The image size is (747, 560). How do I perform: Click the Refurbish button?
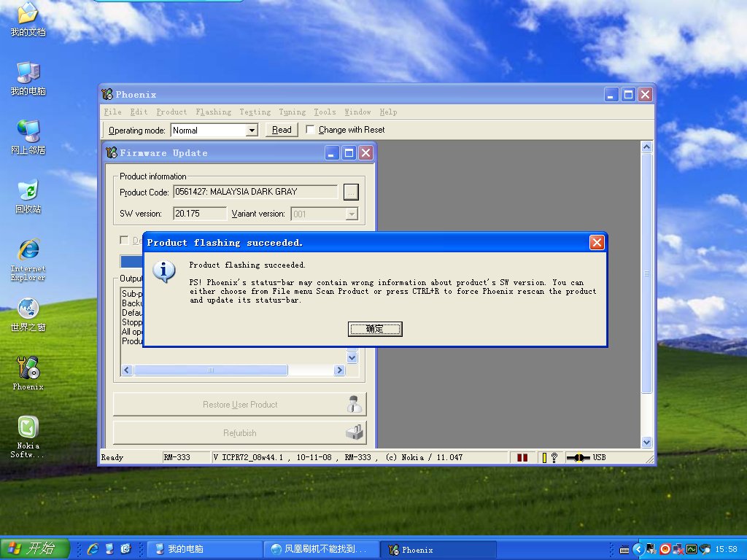pos(239,432)
